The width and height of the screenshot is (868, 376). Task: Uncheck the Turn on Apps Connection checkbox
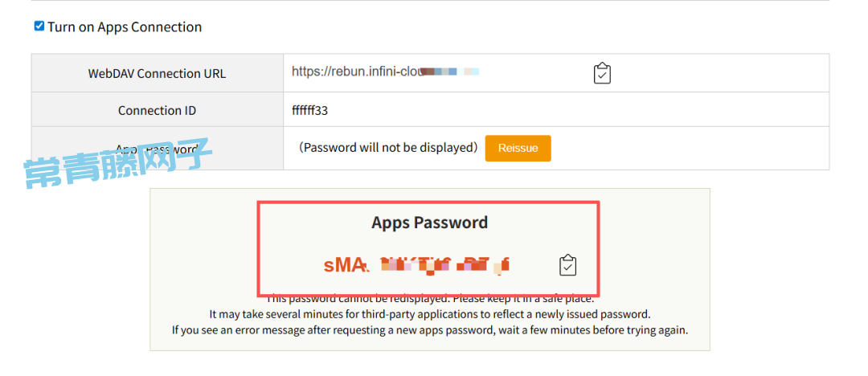click(x=39, y=26)
